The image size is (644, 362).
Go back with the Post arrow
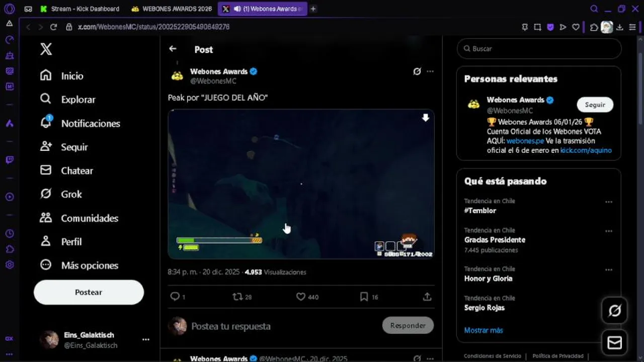click(173, 49)
